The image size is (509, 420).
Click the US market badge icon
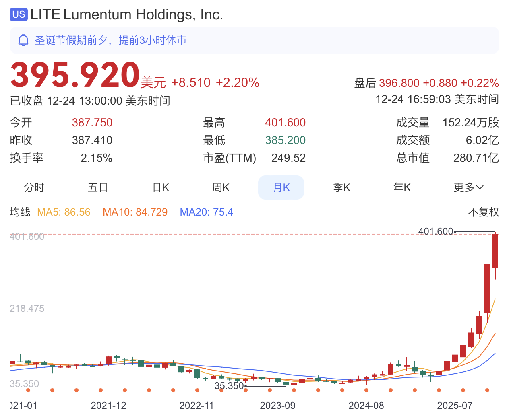tap(19, 14)
